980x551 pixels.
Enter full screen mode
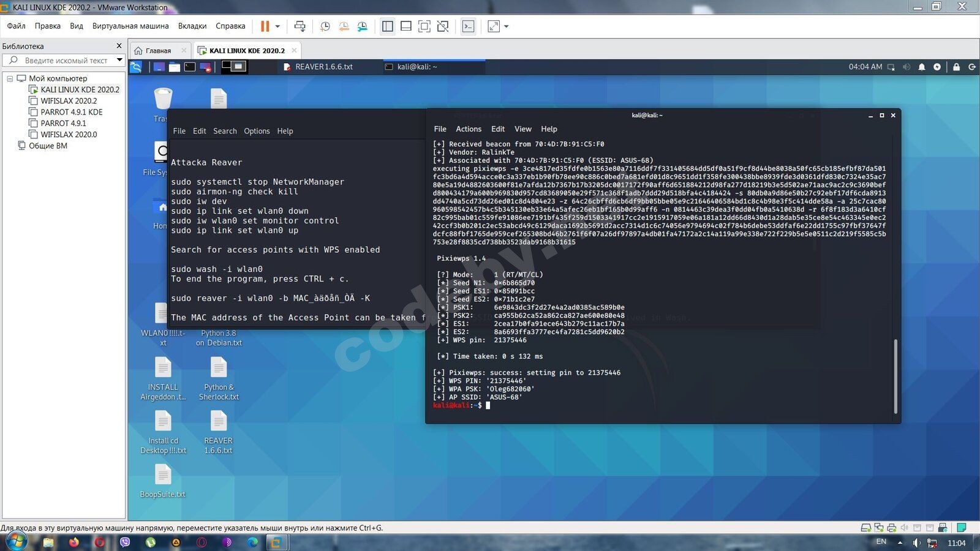pyautogui.click(x=424, y=26)
